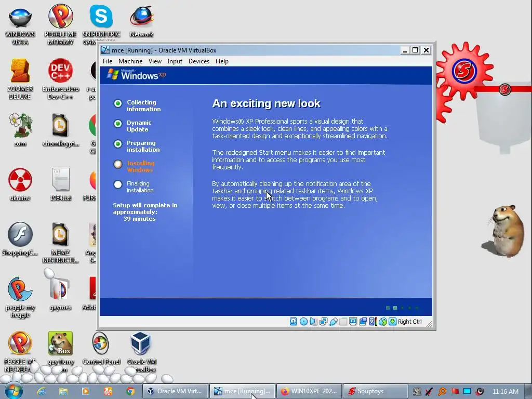The image size is (532, 399).
Task: Select the Control Panel desktop icon
Action: pos(101,348)
